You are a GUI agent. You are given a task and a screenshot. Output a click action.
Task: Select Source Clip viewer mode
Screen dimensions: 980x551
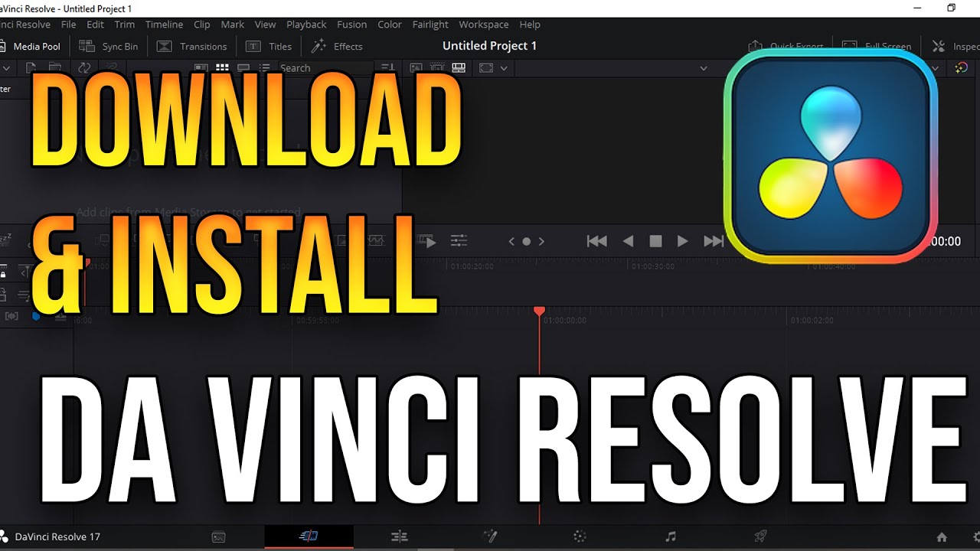click(417, 68)
